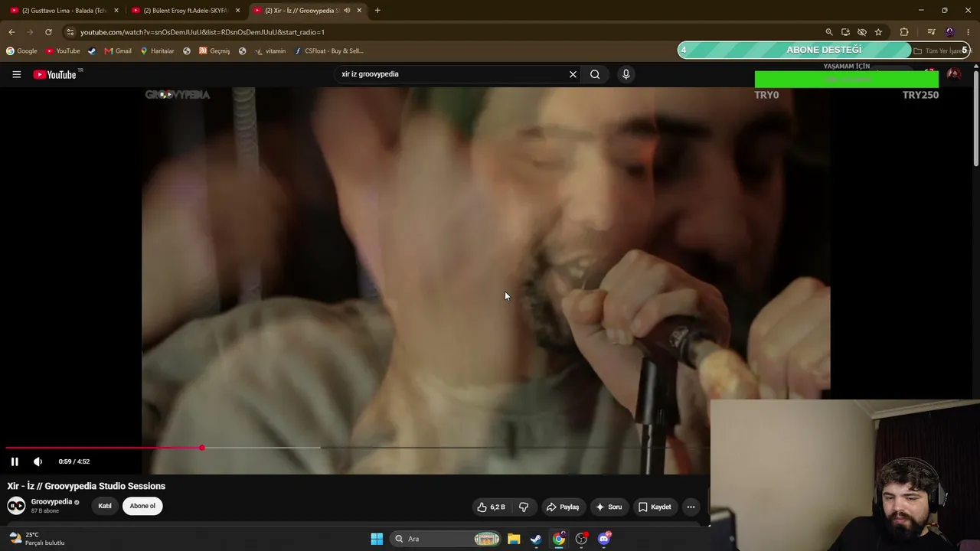Go back in browser history
Screen dimensions: 980x551
pos(11,32)
